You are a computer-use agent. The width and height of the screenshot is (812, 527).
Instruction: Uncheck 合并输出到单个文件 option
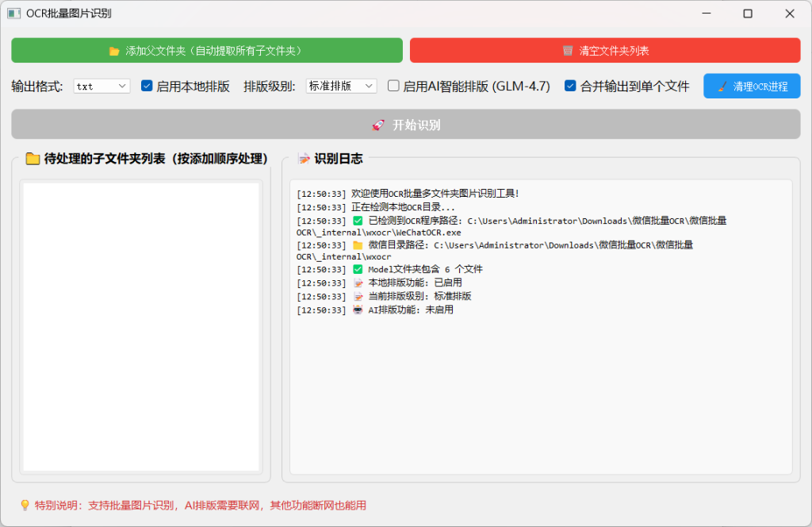click(x=570, y=87)
